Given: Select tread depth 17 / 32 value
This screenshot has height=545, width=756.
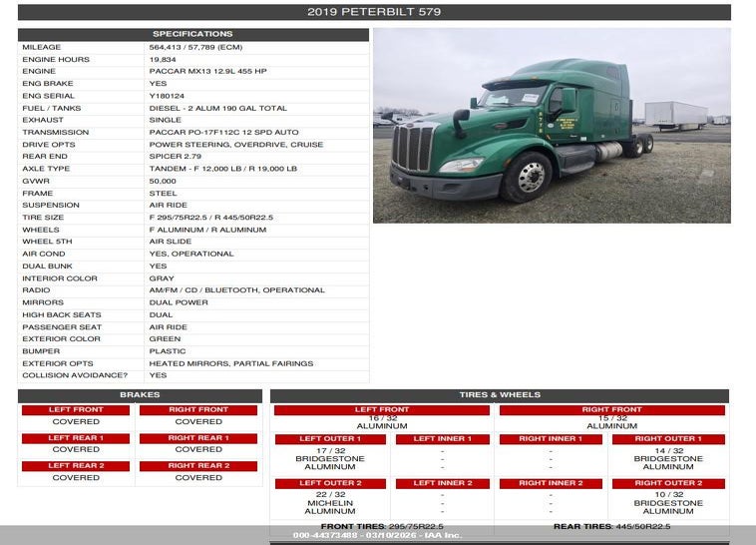Looking at the screenshot, I should [331, 451].
